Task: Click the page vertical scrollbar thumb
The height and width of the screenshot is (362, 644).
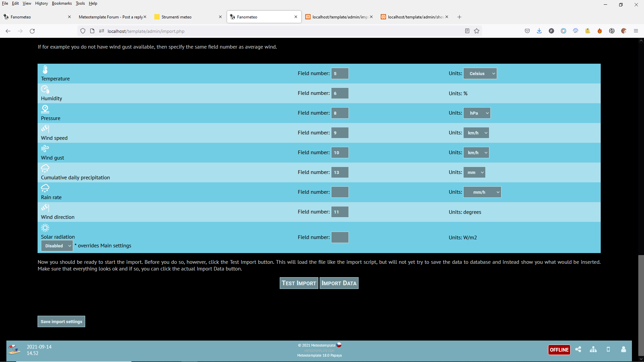Action: click(641, 305)
